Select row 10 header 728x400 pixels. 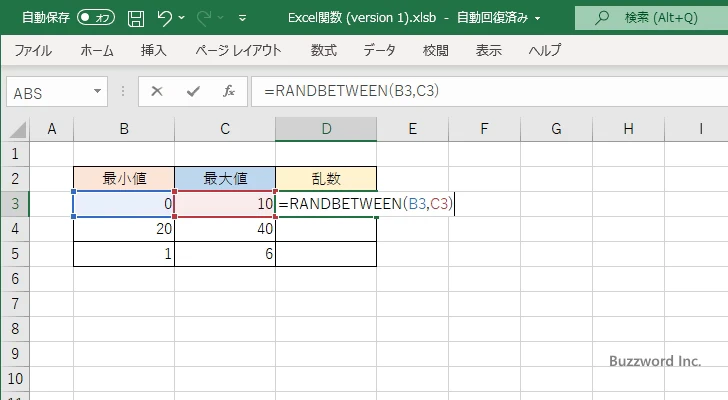tap(15, 379)
